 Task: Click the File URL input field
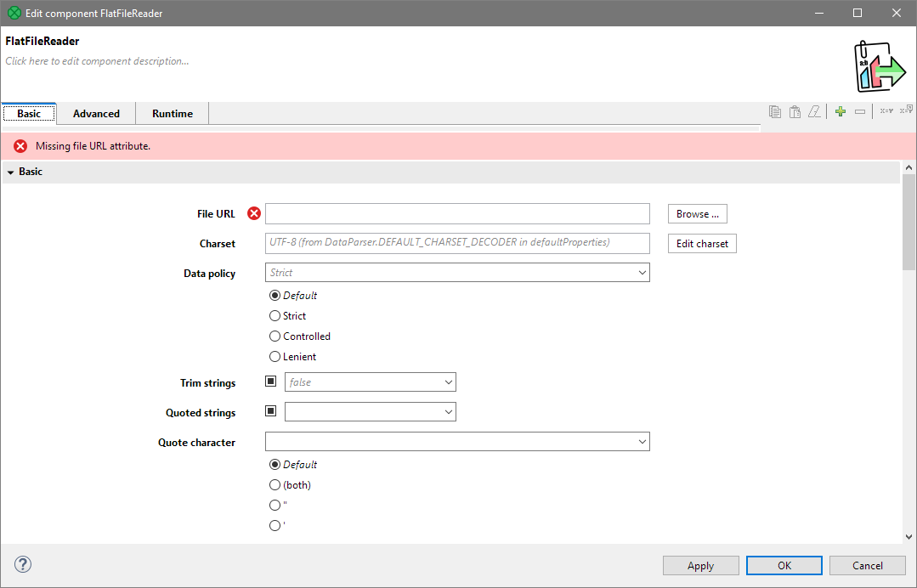tap(457, 214)
